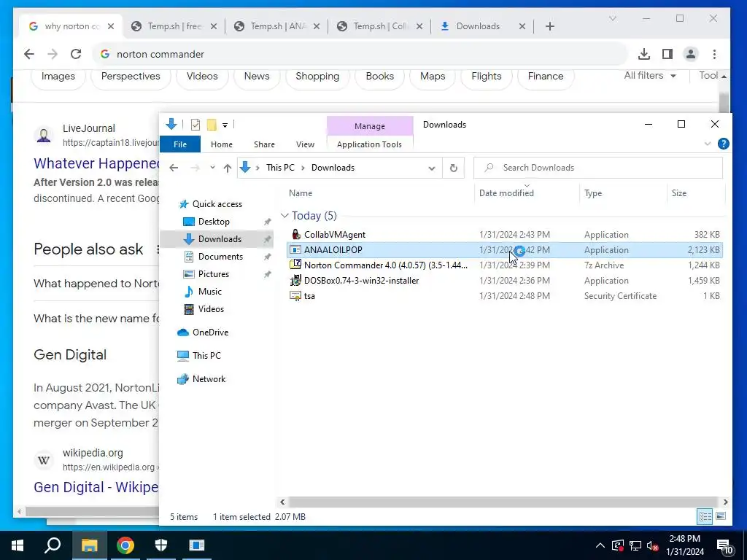The image size is (747, 560).
Task: Switch to the View ribbon tab
Action: point(305,144)
